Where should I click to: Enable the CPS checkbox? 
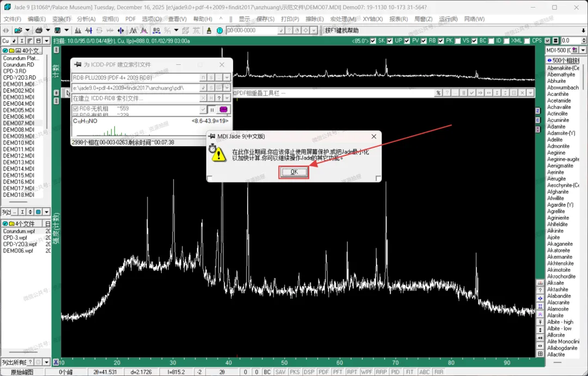click(x=527, y=40)
